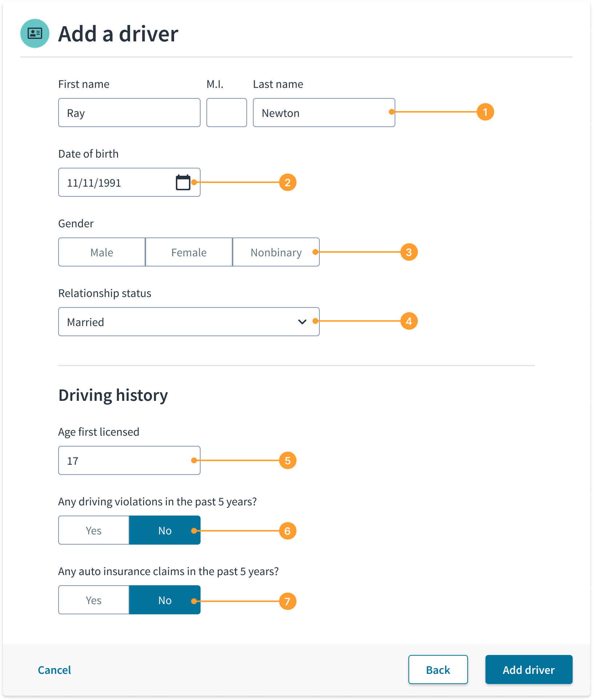Select Yes for driving violations
This screenshot has width=593, height=700.
pos(94,530)
